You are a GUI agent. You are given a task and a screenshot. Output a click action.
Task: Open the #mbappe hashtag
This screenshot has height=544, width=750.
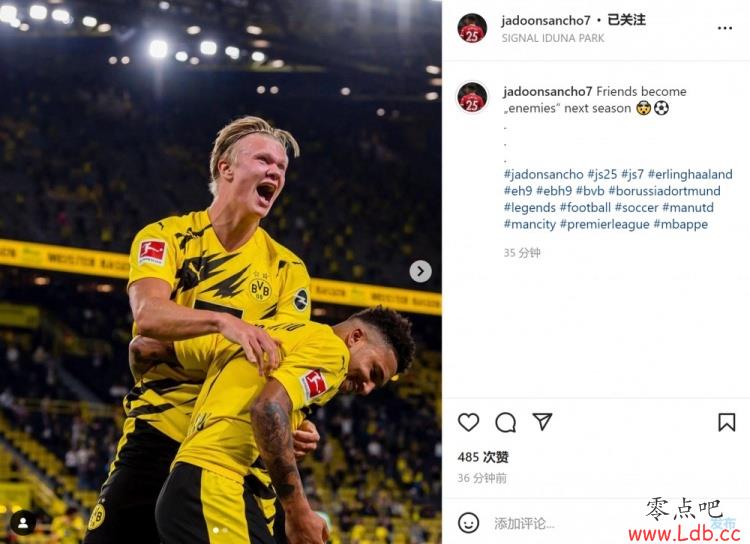coord(681,224)
